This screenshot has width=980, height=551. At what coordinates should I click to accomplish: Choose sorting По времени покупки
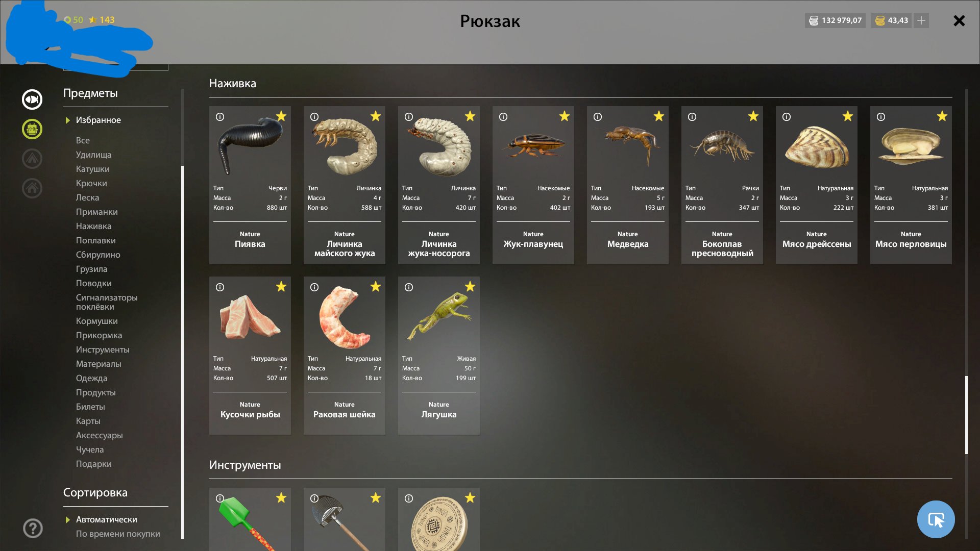118,534
